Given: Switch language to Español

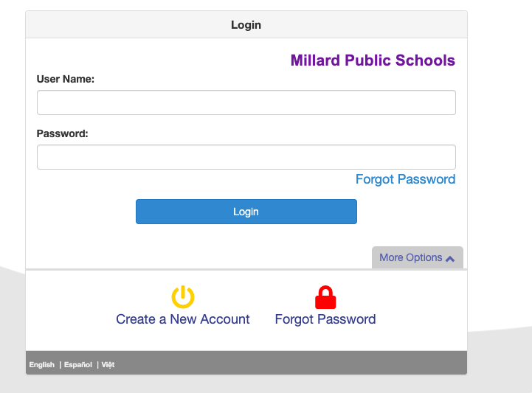Looking at the screenshot, I should (78, 365).
